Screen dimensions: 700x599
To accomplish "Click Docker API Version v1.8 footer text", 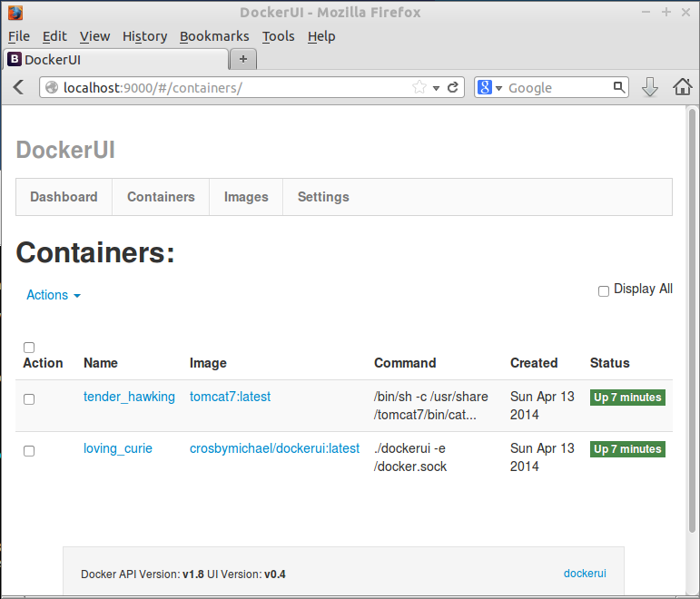I will click(143, 574).
